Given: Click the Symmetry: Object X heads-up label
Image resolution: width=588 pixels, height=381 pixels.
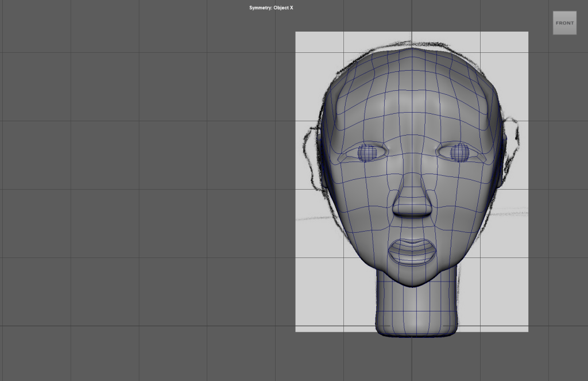Looking at the screenshot, I should click(271, 8).
